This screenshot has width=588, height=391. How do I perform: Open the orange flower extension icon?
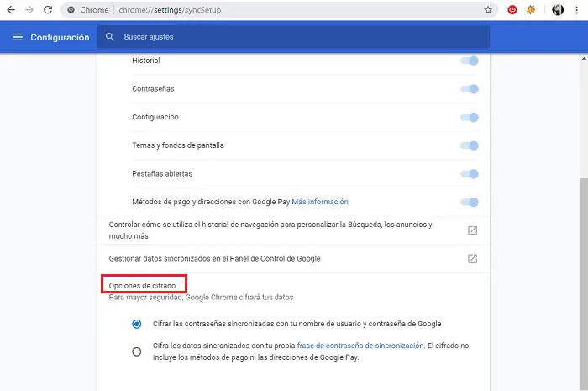[531, 10]
